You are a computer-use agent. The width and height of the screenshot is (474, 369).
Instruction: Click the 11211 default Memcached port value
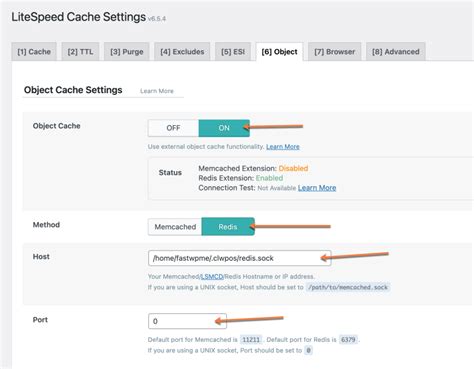251,339
